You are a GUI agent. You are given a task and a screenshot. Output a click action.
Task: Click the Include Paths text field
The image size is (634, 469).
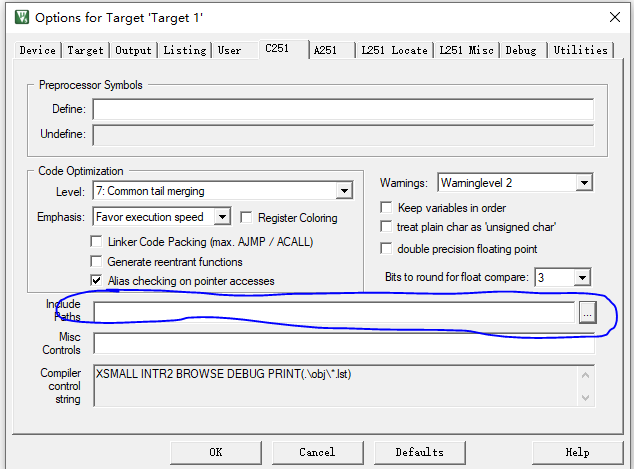click(334, 313)
